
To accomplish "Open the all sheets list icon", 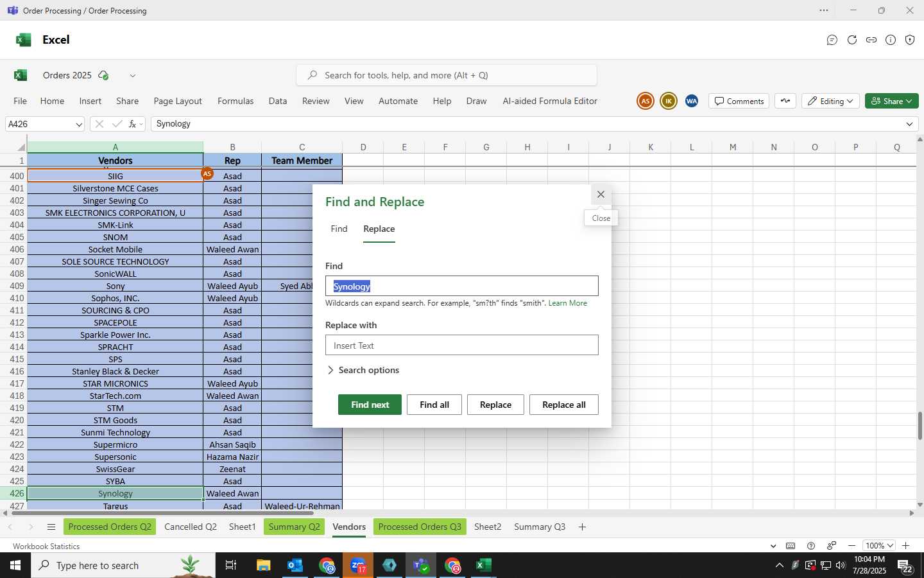I will [x=51, y=527].
